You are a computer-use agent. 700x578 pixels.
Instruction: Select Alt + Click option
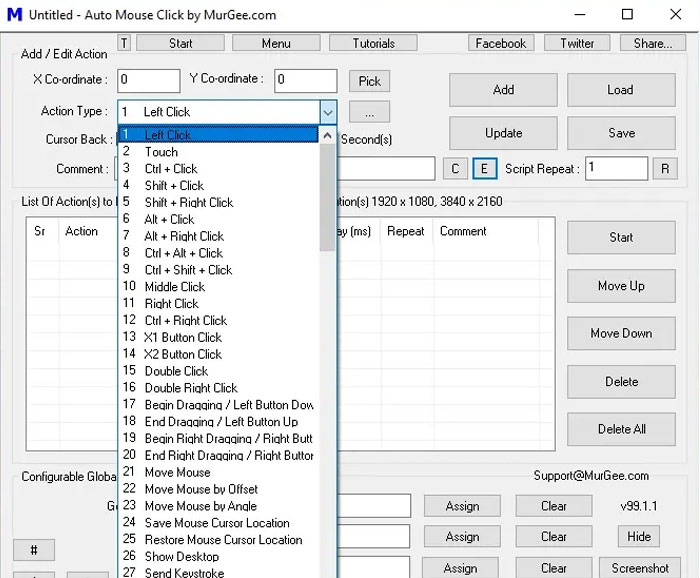pos(218,219)
